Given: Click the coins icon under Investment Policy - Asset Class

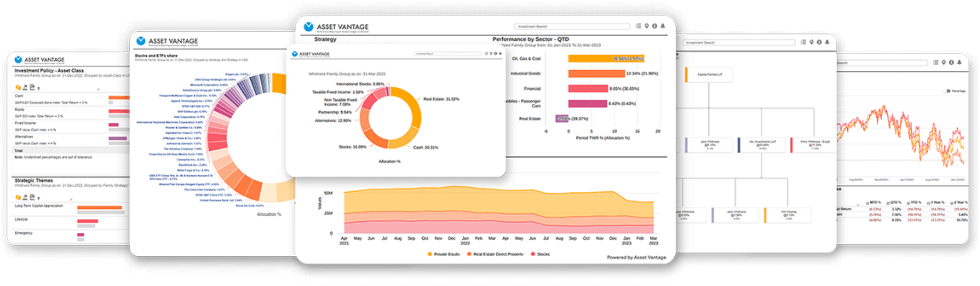Looking at the screenshot, I should pyautogui.click(x=18, y=87).
